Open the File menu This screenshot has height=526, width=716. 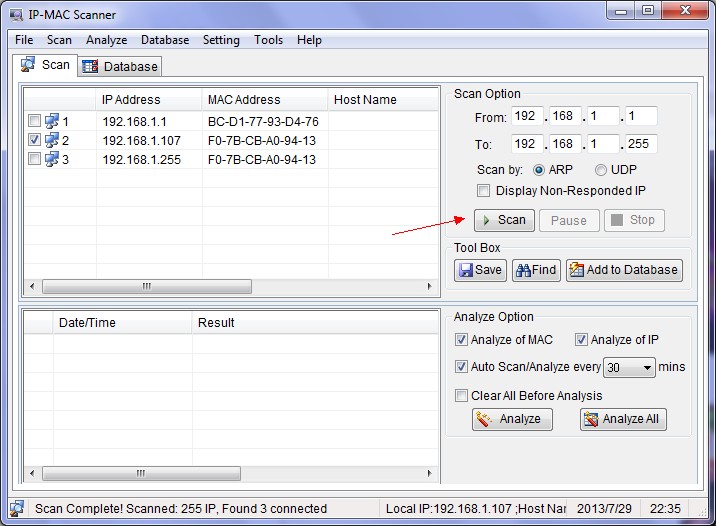24,40
